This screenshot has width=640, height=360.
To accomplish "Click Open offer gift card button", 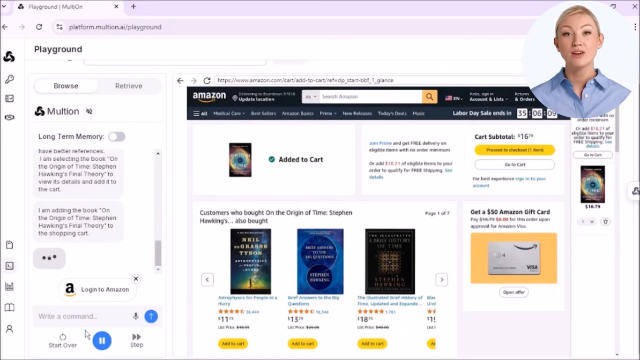I will (513, 292).
